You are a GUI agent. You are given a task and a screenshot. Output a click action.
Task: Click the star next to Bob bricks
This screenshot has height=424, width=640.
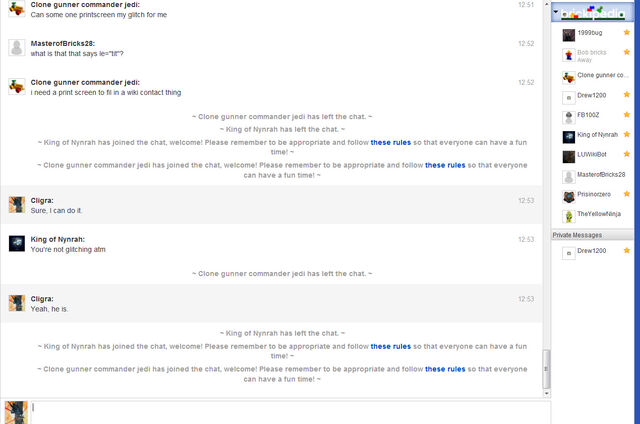[627, 52]
